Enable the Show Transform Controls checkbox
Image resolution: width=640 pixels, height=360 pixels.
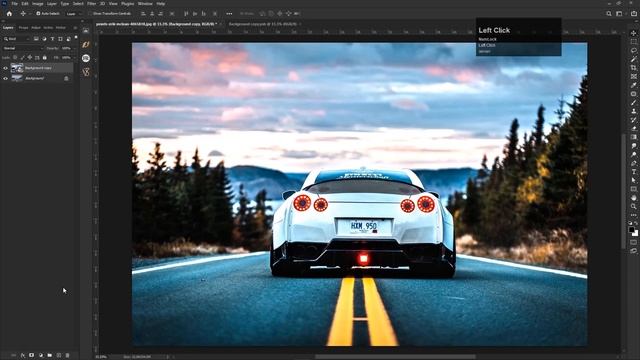pyautogui.click(x=91, y=13)
